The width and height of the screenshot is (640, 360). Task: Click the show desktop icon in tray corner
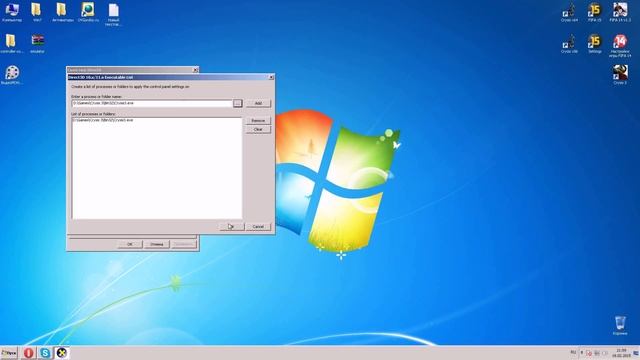(636, 353)
